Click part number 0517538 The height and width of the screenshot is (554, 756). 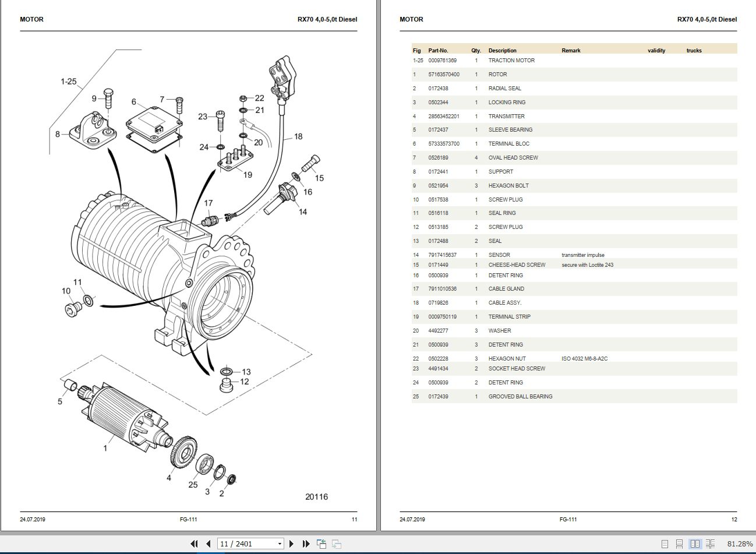(439, 200)
